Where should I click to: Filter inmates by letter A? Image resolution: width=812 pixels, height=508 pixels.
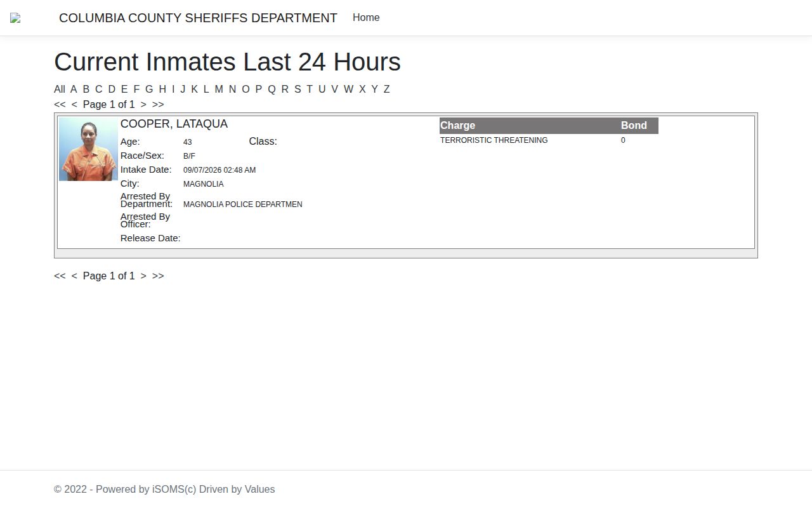(74, 90)
